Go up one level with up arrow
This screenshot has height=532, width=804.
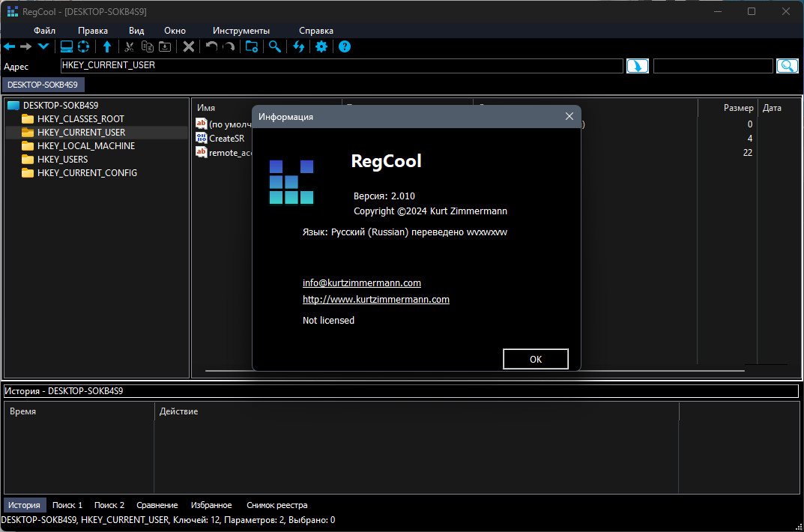tap(107, 46)
